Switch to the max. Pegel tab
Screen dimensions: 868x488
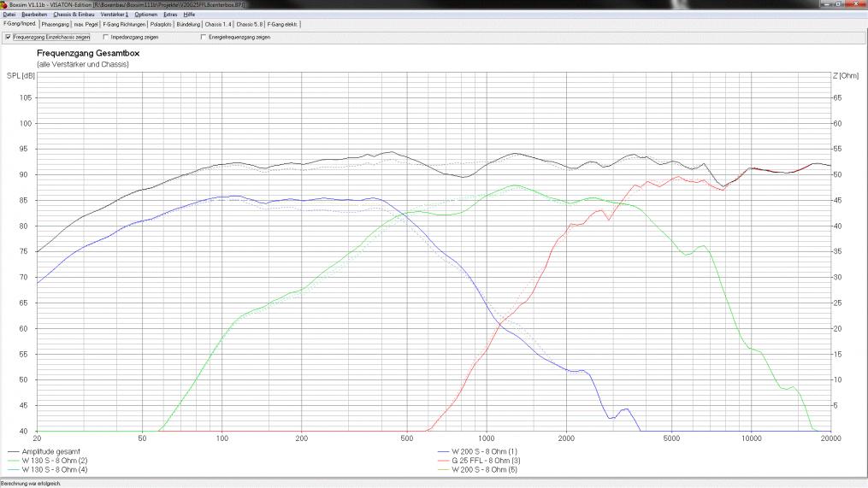[86, 24]
